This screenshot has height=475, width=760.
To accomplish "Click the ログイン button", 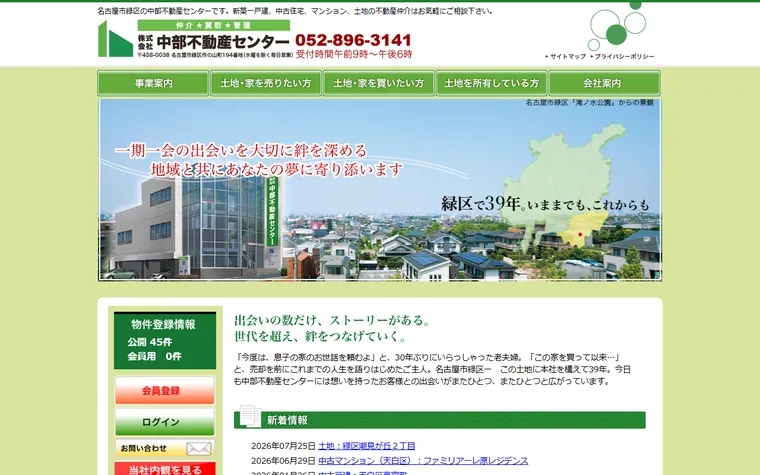I will coord(165,422).
